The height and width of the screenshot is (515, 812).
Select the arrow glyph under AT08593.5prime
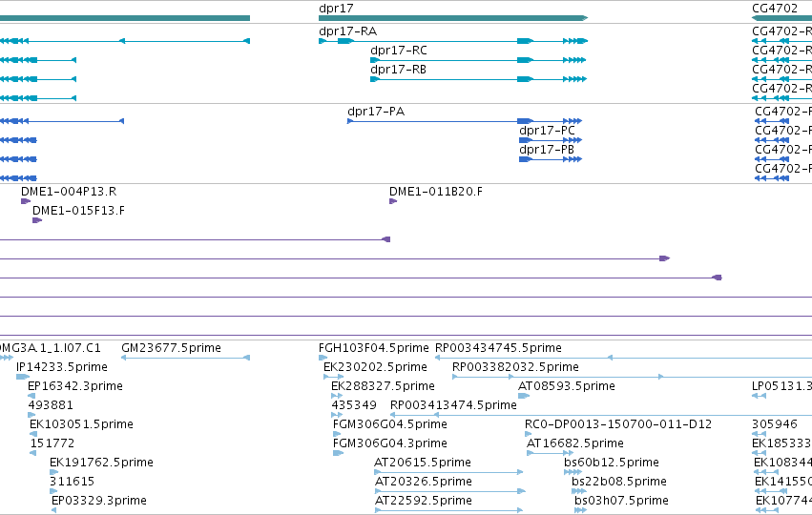(524, 396)
